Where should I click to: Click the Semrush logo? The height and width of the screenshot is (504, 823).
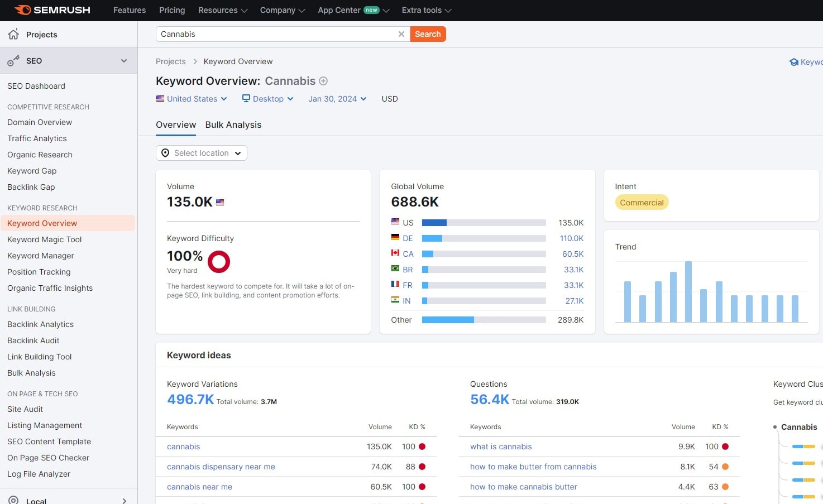52,10
